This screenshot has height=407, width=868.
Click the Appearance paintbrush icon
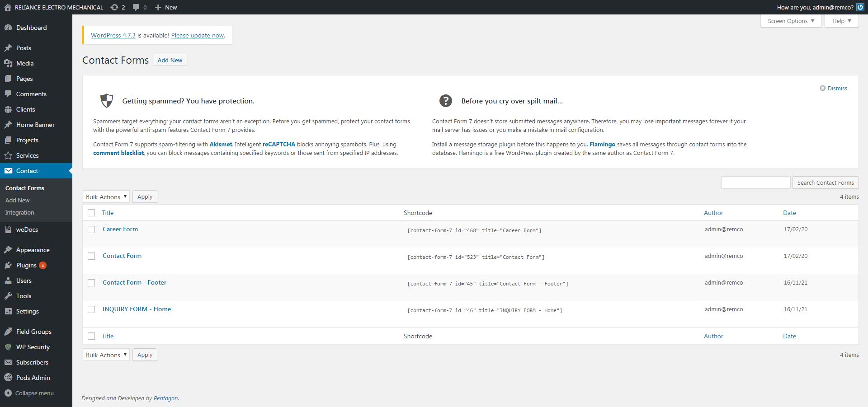[8, 250]
